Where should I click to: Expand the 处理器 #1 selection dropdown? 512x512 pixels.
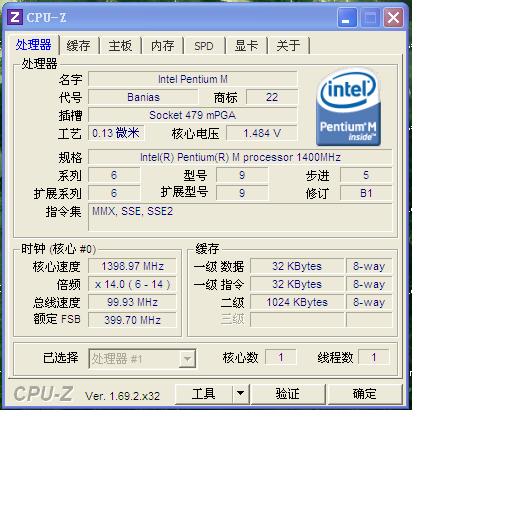pyautogui.click(x=187, y=359)
